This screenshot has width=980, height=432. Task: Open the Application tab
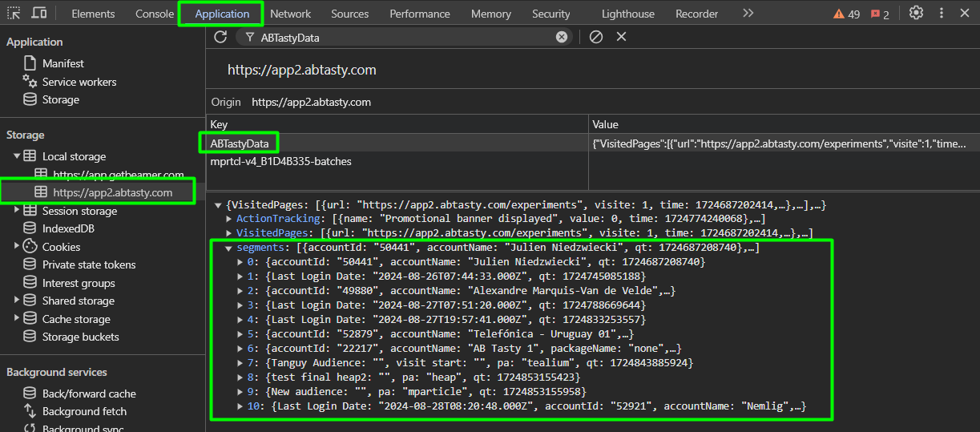click(222, 14)
